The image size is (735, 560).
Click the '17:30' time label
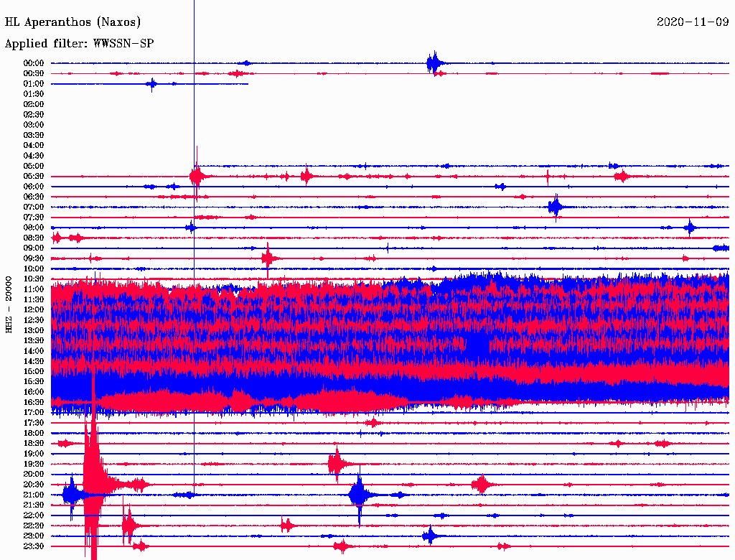[x=34, y=423]
